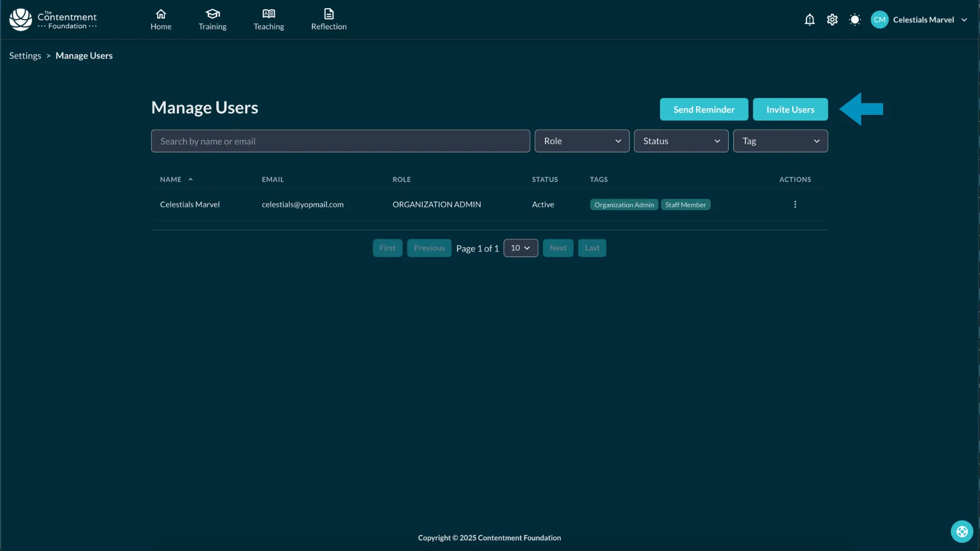Click the Last page button
980x551 pixels.
pos(592,248)
